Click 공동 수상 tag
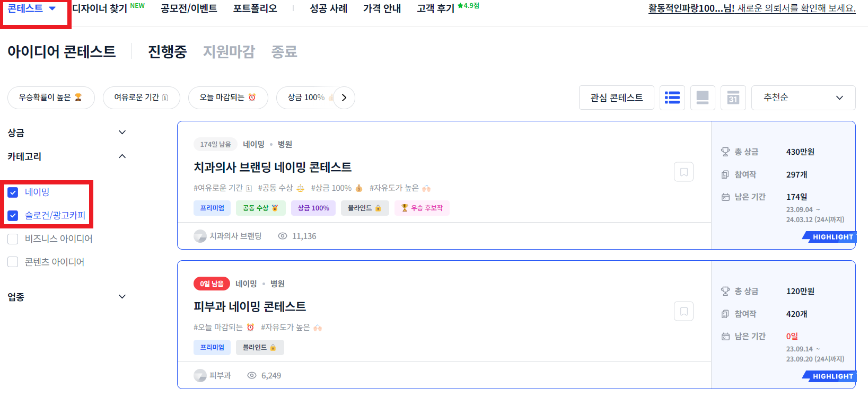 pyautogui.click(x=260, y=208)
